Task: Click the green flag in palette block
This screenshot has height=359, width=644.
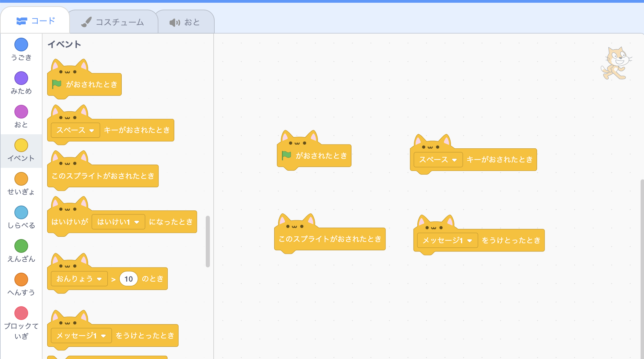Action: coord(57,84)
